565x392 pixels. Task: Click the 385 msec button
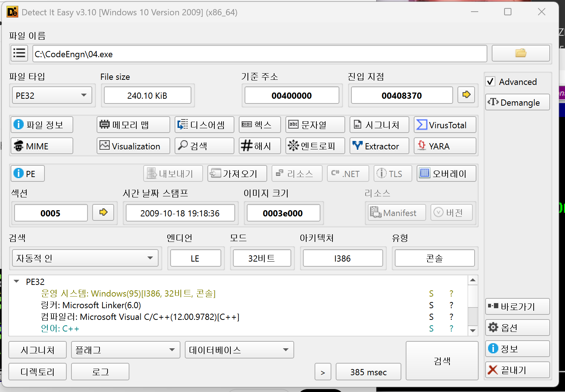(369, 372)
